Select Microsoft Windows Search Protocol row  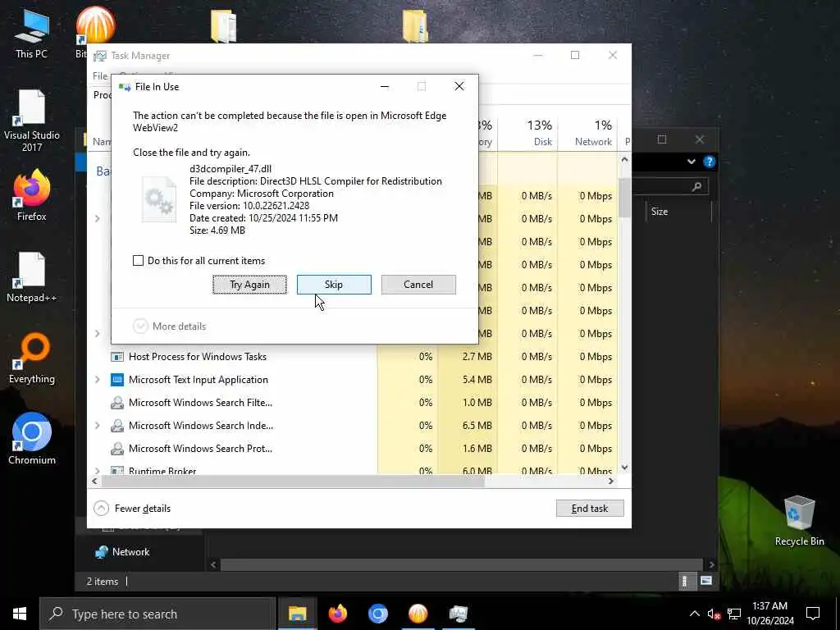pyautogui.click(x=354, y=449)
